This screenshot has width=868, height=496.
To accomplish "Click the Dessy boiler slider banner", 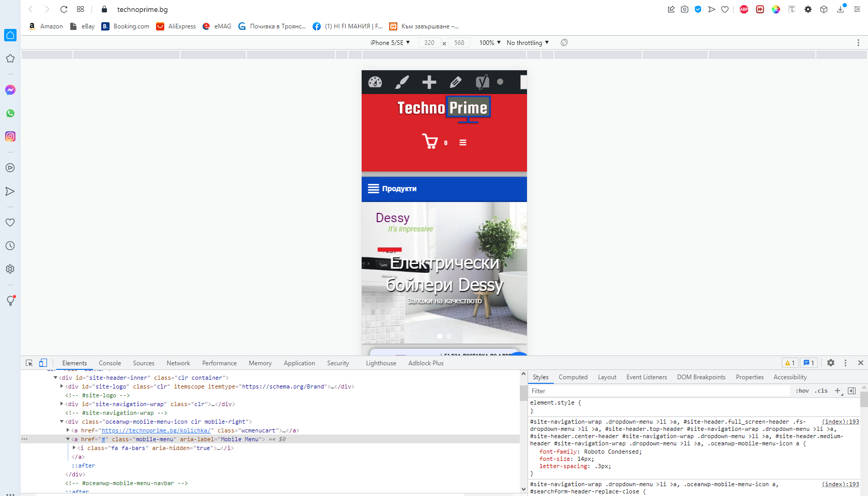I will pos(444,272).
